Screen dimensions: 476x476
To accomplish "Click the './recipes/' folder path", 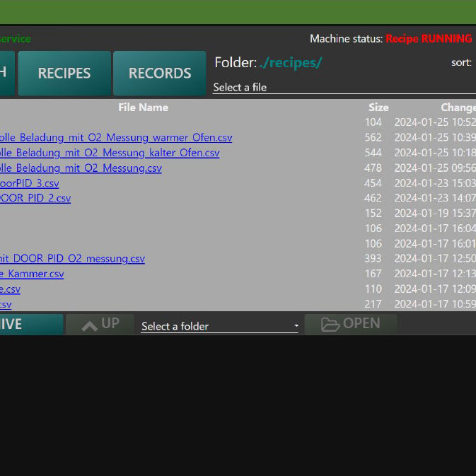I will (291, 63).
